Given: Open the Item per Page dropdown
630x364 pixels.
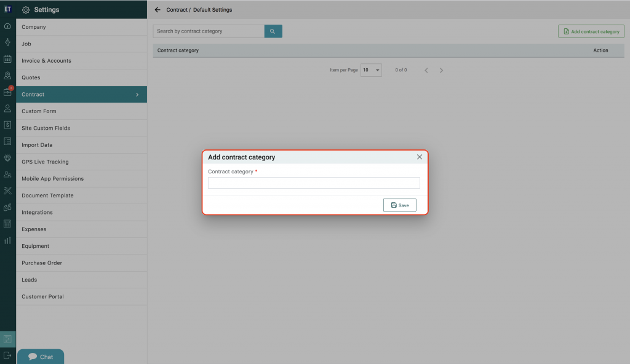Looking at the screenshot, I should pos(371,70).
